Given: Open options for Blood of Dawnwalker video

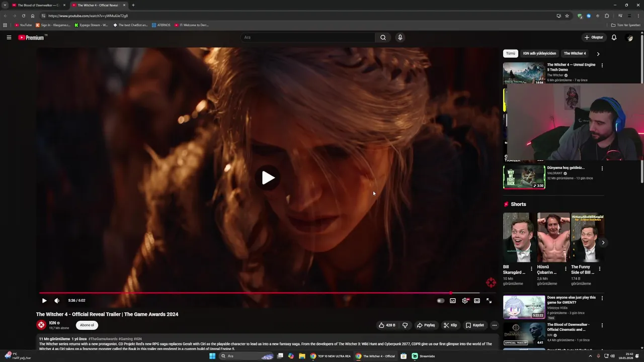Looking at the screenshot, I should coord(602,325).
